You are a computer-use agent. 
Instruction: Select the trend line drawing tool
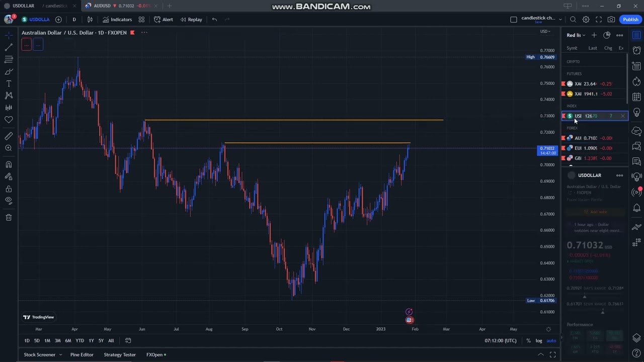pyautogui.click(x=9, y=47)
